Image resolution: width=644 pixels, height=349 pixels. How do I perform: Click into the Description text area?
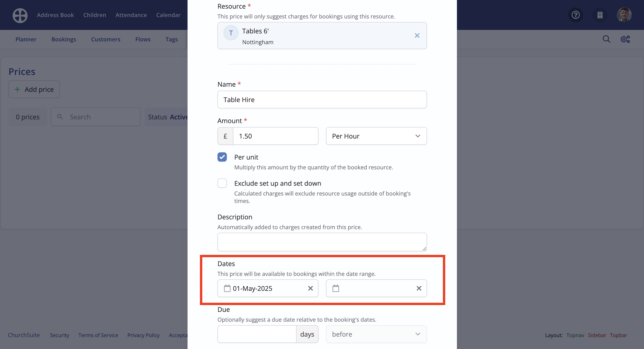(x=322, y=242)
